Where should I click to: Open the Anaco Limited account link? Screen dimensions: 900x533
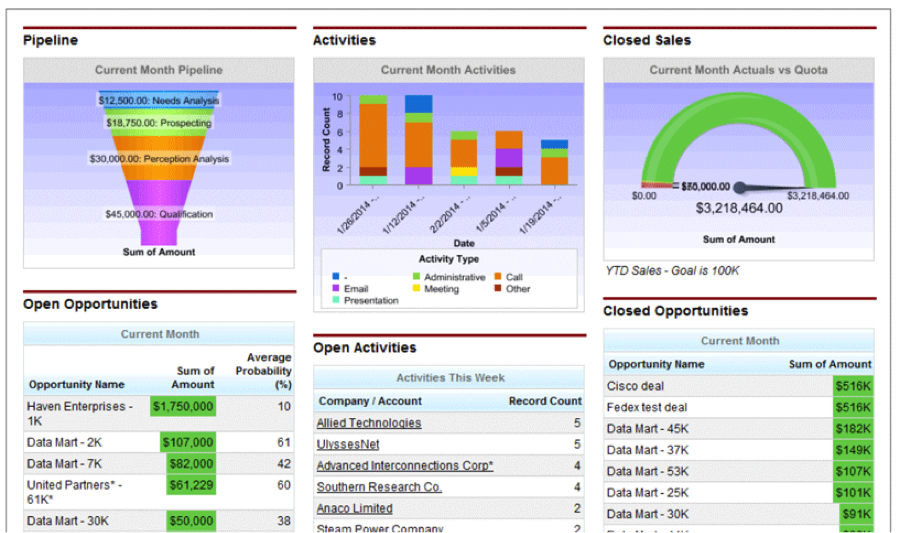(x=354, y=508)
